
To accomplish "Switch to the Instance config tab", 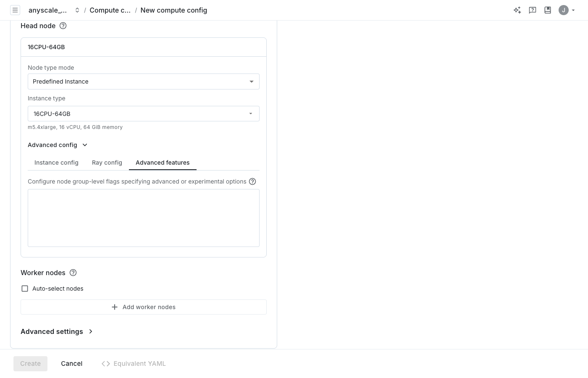I will click(x=56, y=163).
